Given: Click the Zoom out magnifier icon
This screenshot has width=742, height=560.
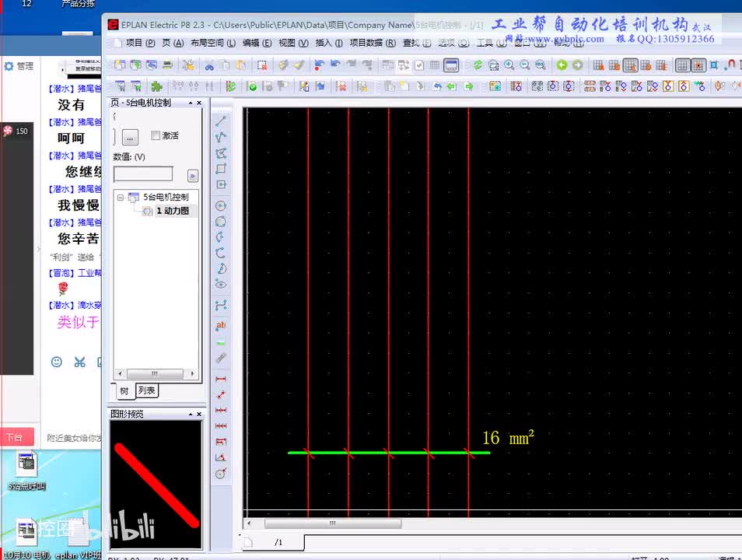Looking at the screenshot, I should [525, 65].
